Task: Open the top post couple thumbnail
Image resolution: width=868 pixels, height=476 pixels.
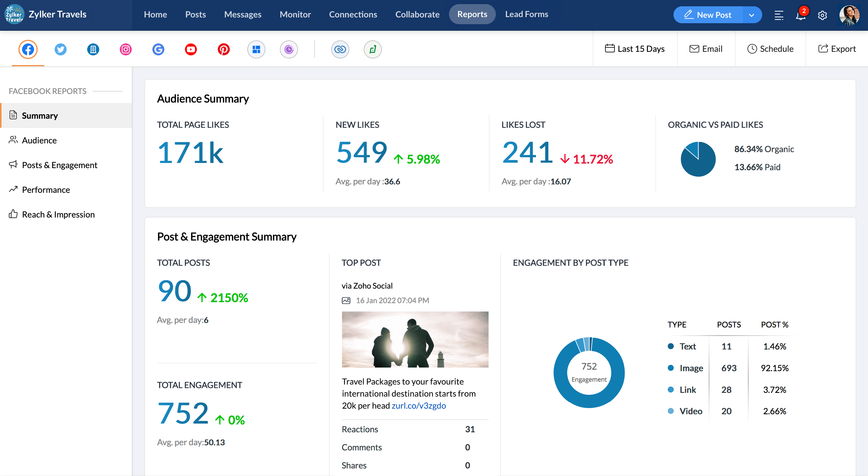Action: [415, 339]
